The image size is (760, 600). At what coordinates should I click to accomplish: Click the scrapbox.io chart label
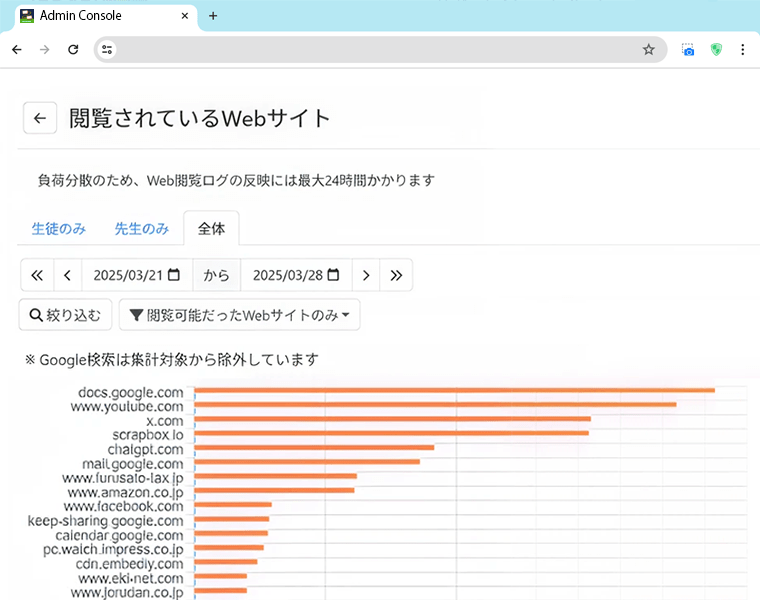pyautogui.click(x=148, y=435)
